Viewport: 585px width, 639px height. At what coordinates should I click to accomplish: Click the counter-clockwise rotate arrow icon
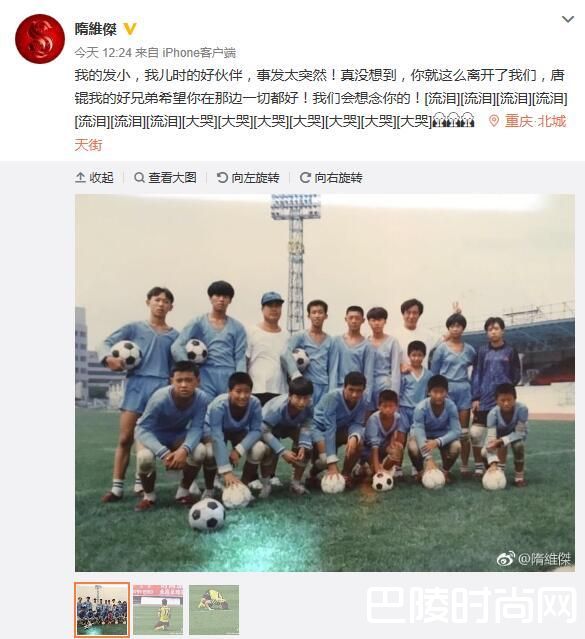222,178
